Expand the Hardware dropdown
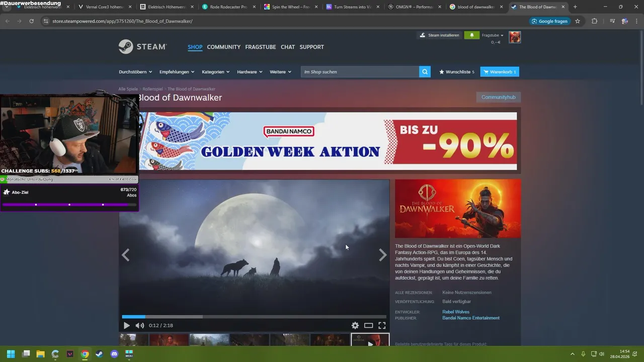644x362 pixels. click(x=250, y=72)
